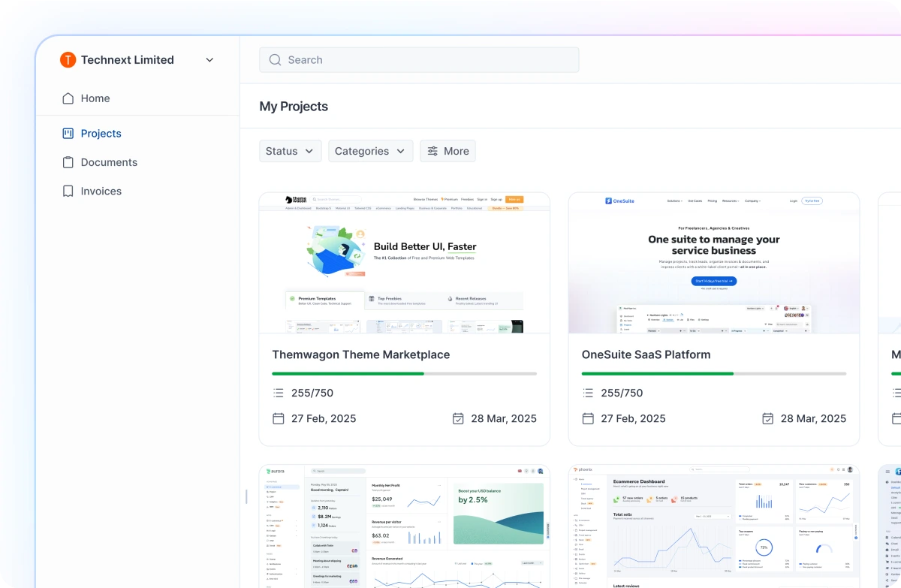The width and height of the screenshot is (901, 588).
Task: Click the Themwagon Theme Marketplace title
Action: [361, 354]
